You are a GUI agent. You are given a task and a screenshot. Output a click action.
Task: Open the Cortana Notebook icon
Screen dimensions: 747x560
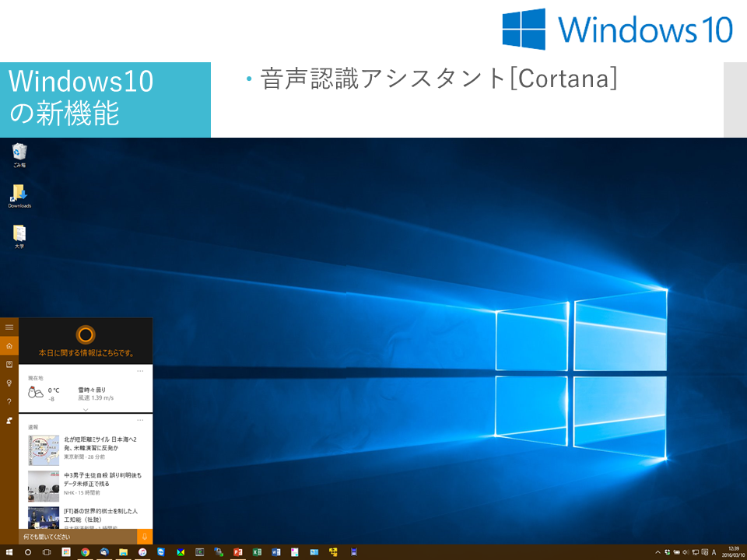tap(9, 364)
